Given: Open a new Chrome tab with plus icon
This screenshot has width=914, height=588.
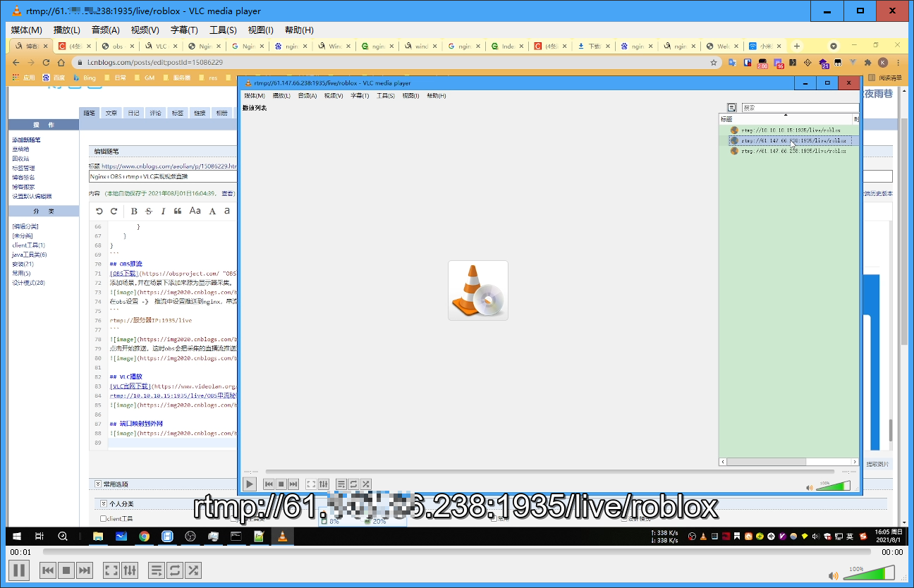Looking at the screenshot, I should (x=797, y=46).
